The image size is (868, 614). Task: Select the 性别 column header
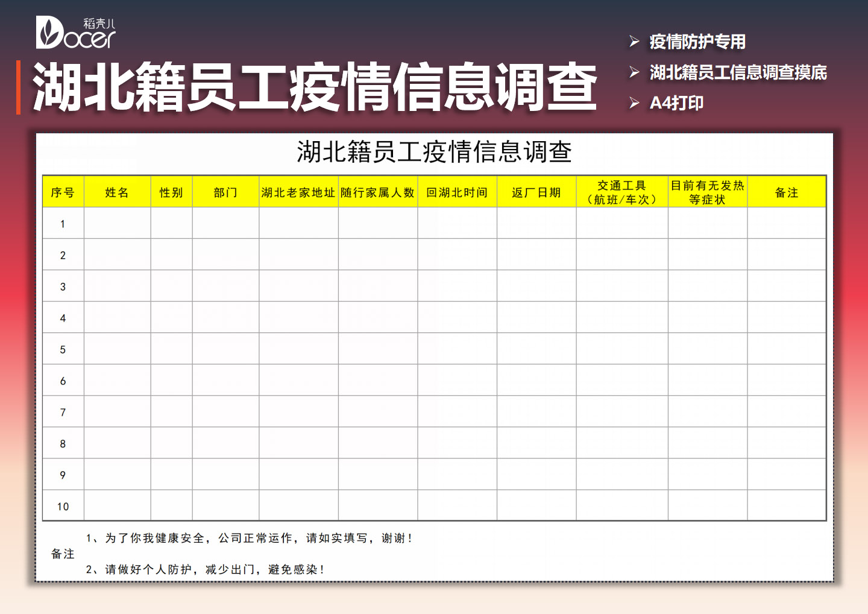[171, 192]
